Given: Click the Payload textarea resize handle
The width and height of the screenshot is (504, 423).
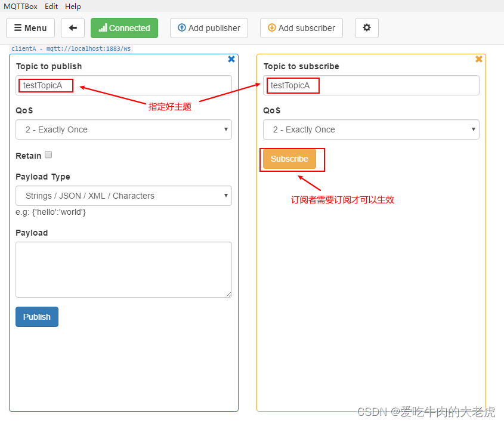Looking at the screenshot, I should tap(228, 294).
